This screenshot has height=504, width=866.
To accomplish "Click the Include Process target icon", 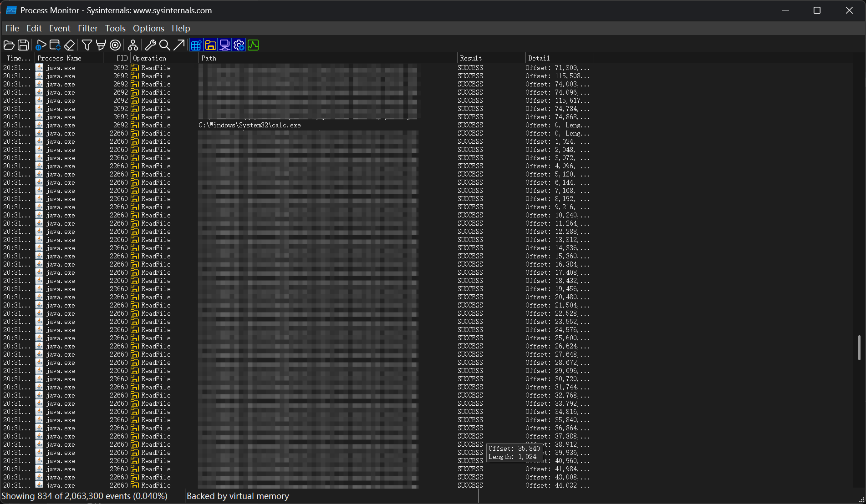I will coord(116,45).
